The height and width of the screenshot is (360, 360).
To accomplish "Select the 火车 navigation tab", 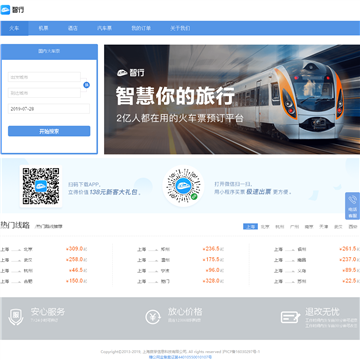I will pos(14,28).
